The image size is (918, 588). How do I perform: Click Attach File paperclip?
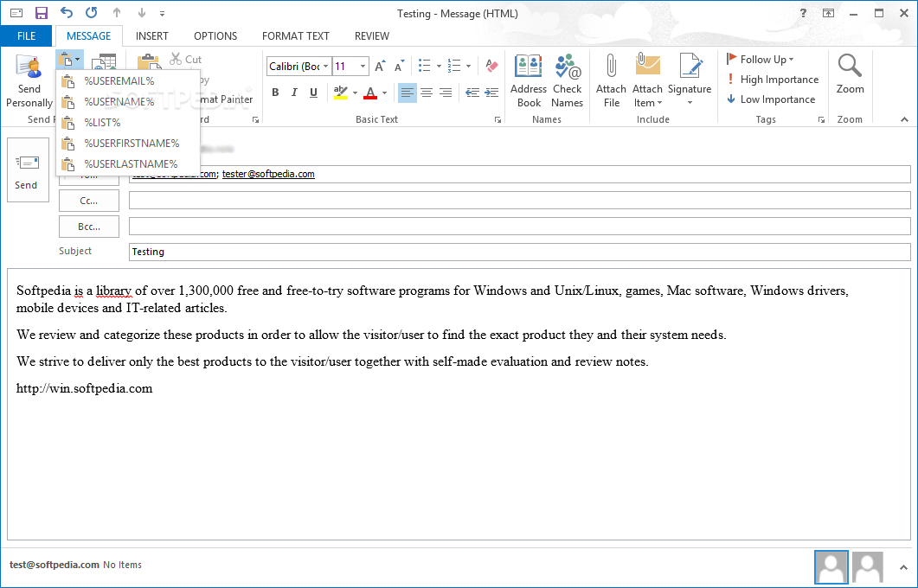pyautogui.click(x=611, y=80)
